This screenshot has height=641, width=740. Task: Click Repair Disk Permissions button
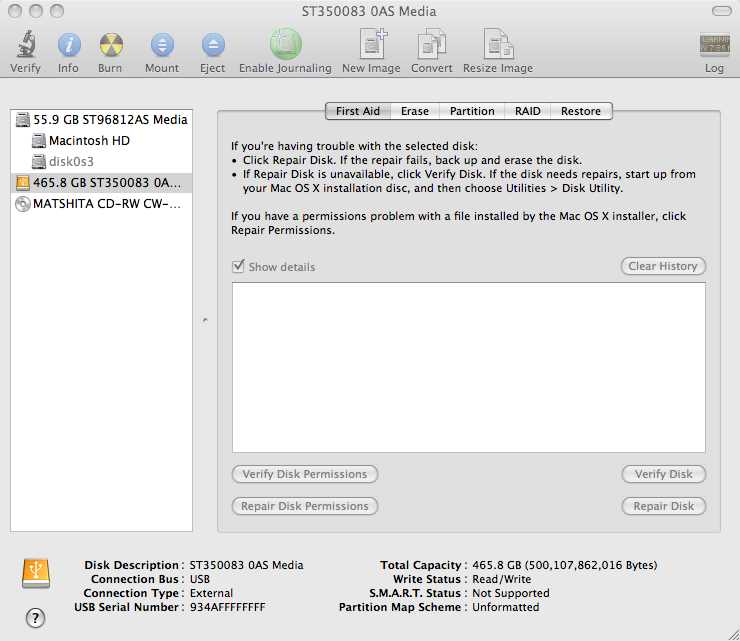305,506
